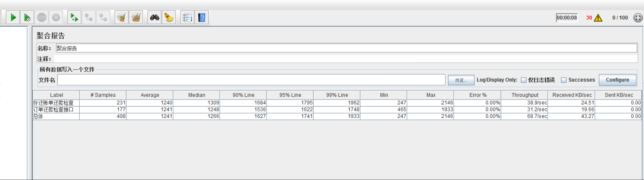Screen dimensions: 644x180
Task: Click the 浏览... browse button
Action: click(x=461, y=80)
